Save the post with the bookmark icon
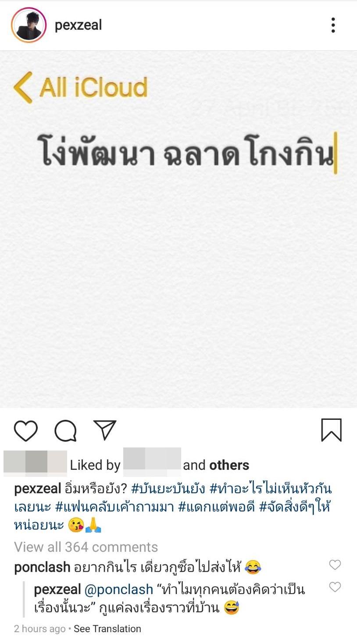 point(331,430)
